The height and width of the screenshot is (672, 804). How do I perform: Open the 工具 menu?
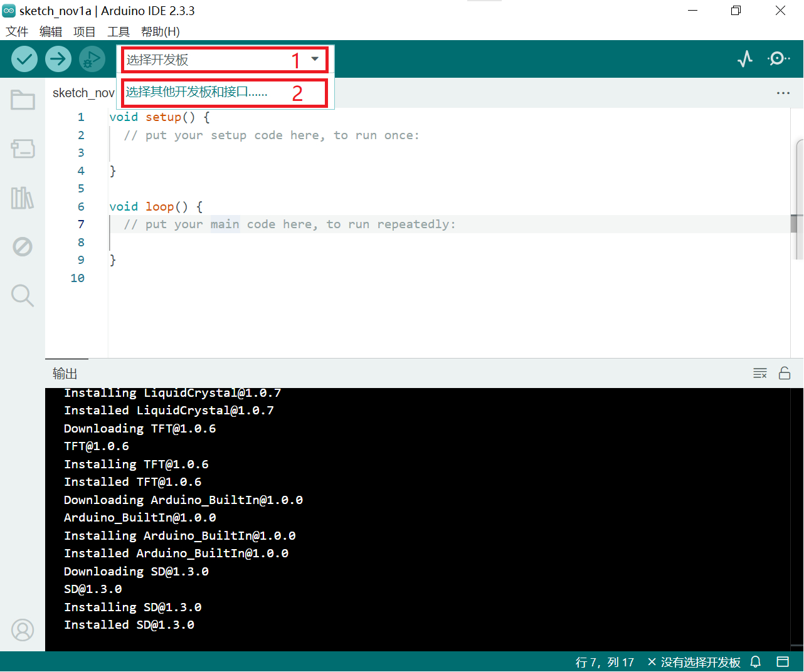pos(119,32)
